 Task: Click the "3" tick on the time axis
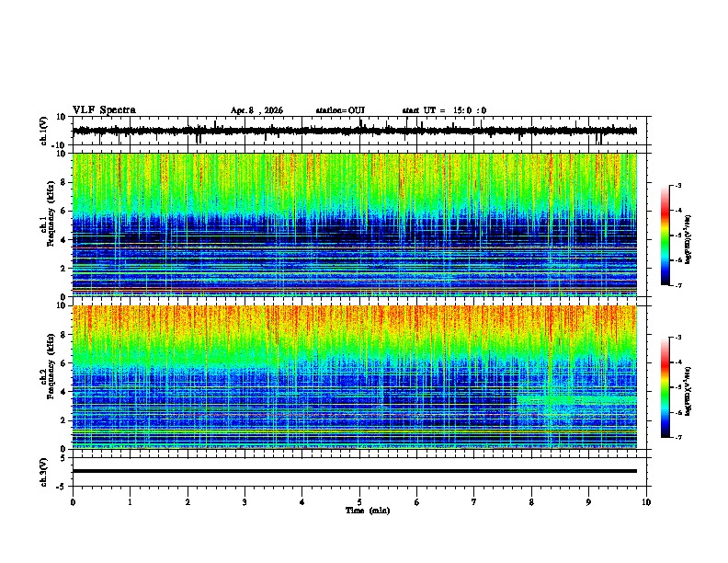245,502
